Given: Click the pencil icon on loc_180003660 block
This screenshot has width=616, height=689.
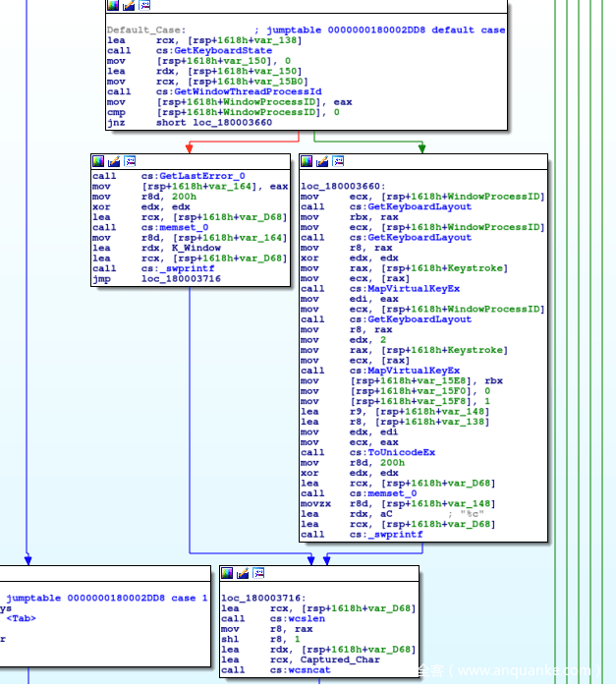Looking at the screenshot, I should tap(322, 160).
